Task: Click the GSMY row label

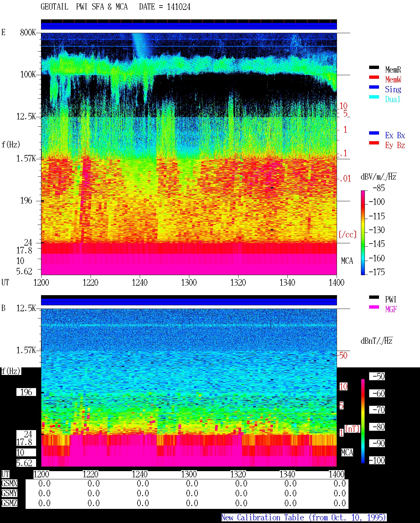Action: point(9,493)
